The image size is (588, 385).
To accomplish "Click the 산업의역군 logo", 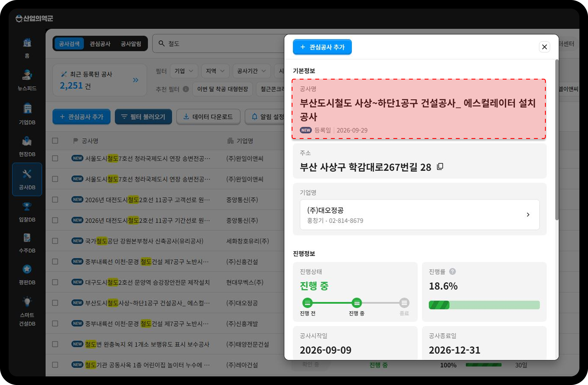I will coord(34,18).
